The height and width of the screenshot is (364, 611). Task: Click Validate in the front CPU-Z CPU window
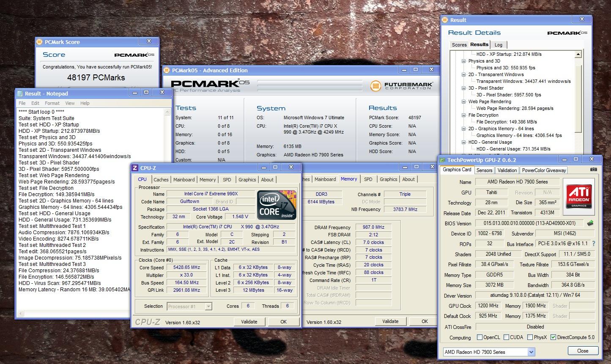(249, 322)
